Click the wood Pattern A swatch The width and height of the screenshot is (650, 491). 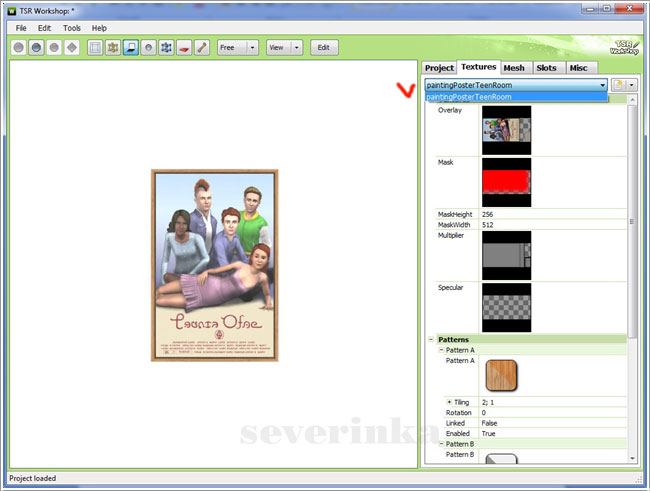pyautogui.click(x=501, y=375)
